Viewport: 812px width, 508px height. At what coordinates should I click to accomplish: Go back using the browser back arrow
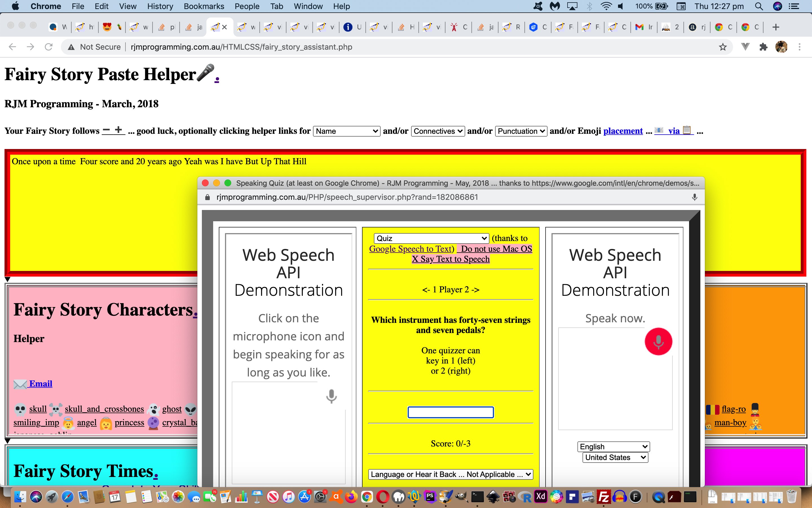[12, 47]
